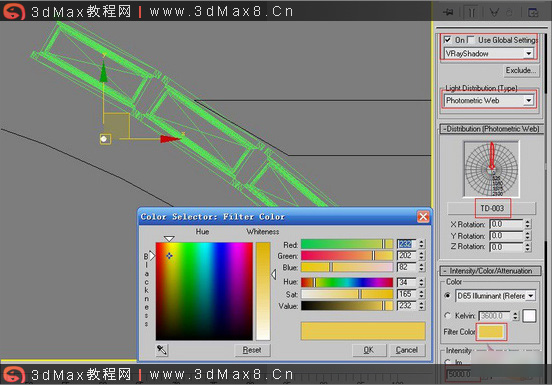The width and height of the screenshot is (552, 385).
Task: Click the Make Unique icon
Action: (495, 12)
